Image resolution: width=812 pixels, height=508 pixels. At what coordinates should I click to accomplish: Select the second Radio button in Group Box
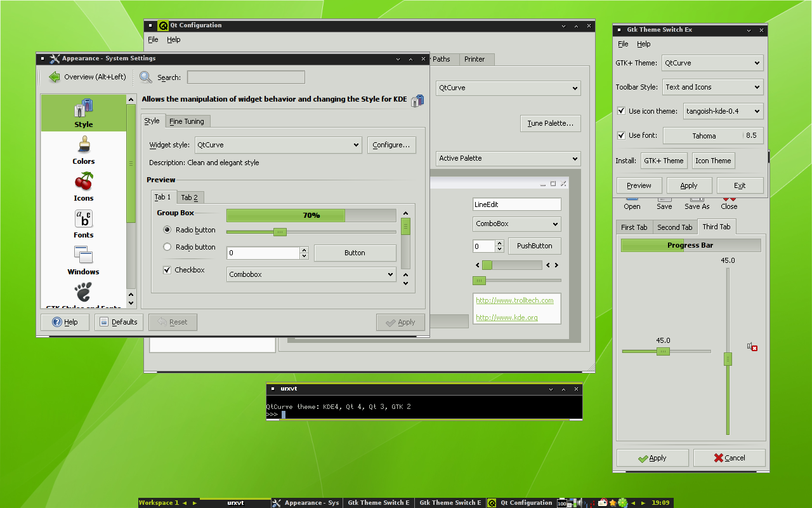[167, 247]
